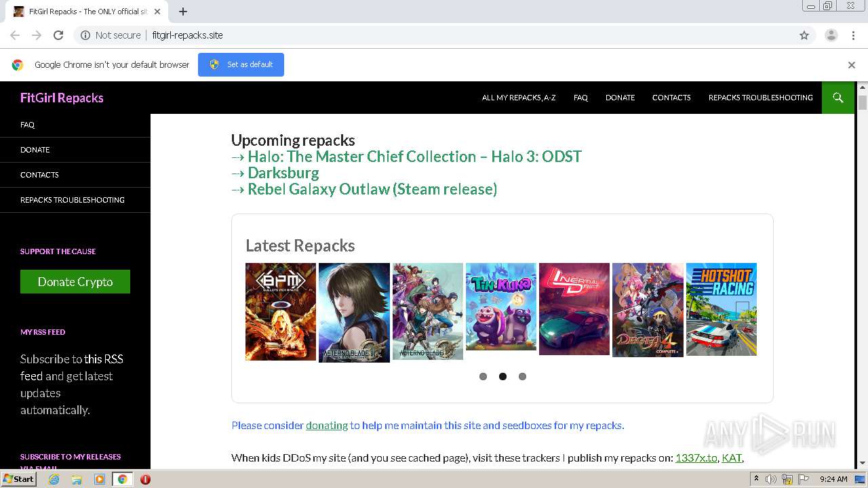Open the BPM game cover thumbnail
Screen dimensions: 868x488
[281, 312]
